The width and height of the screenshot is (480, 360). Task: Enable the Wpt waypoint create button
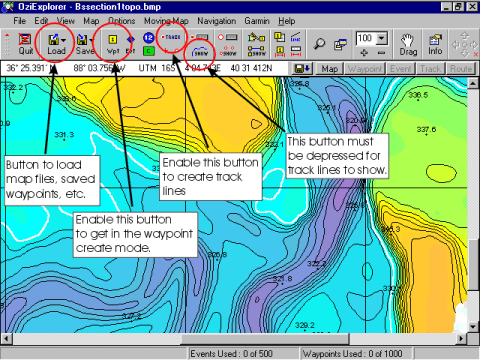pyautogui.click(x=113, y=44)
